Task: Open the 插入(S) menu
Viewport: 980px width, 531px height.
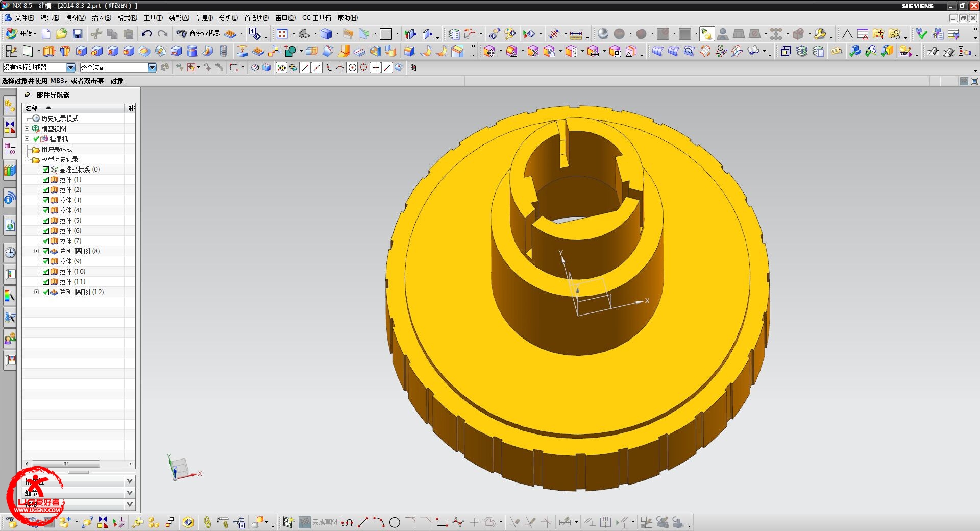Action: point(102,18)
